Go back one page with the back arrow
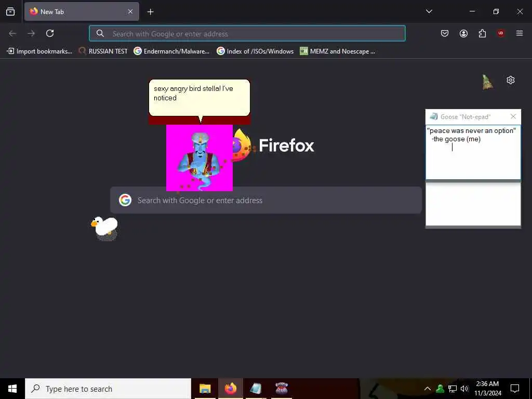 click(12, 33)
